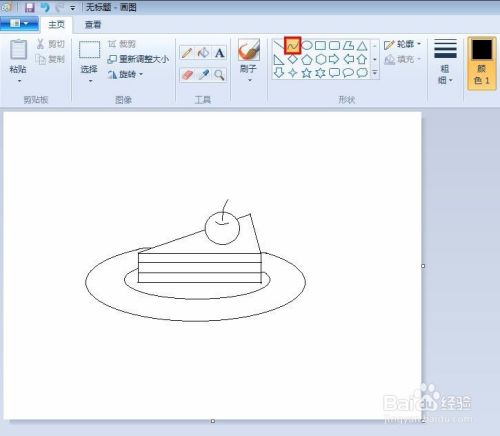Viewport: 500px width, 436px height.
Task: Select the Magnifier tool
Action: point(219,74)
